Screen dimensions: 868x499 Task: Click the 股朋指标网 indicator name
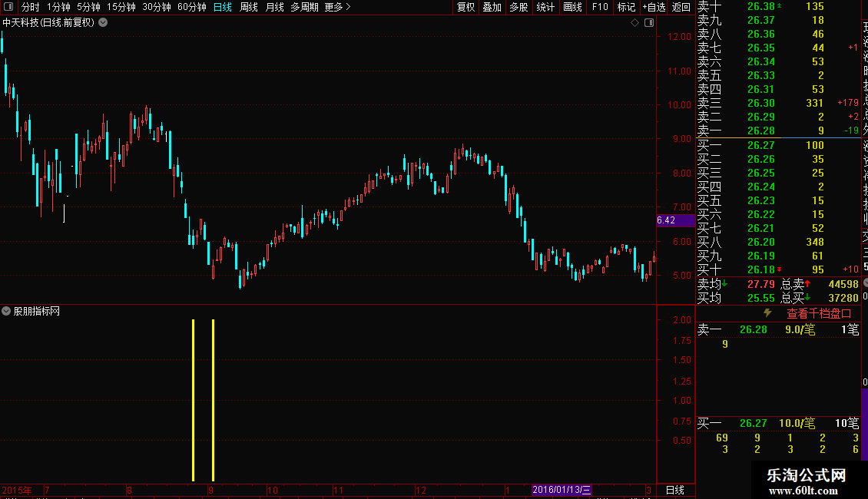click(x=37, y=312)
